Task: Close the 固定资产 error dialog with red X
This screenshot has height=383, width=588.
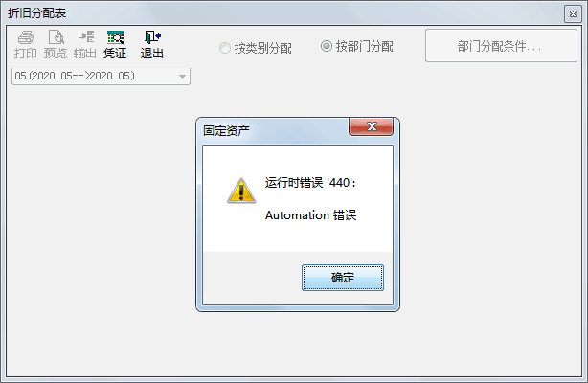Action: (371, 126)
